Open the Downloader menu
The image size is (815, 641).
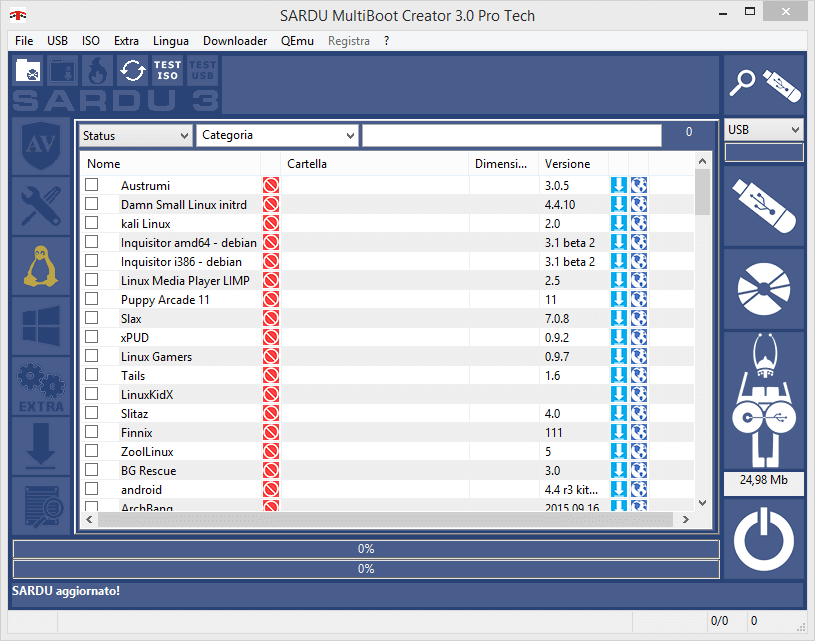pyautogui.click(x=235, y=41)
